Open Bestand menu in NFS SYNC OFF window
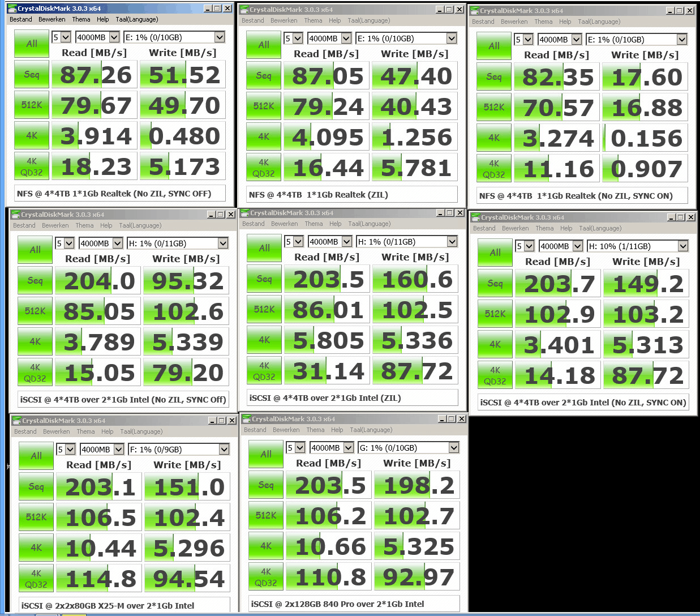This screenshot has width=700, height=616. point(21,19)
